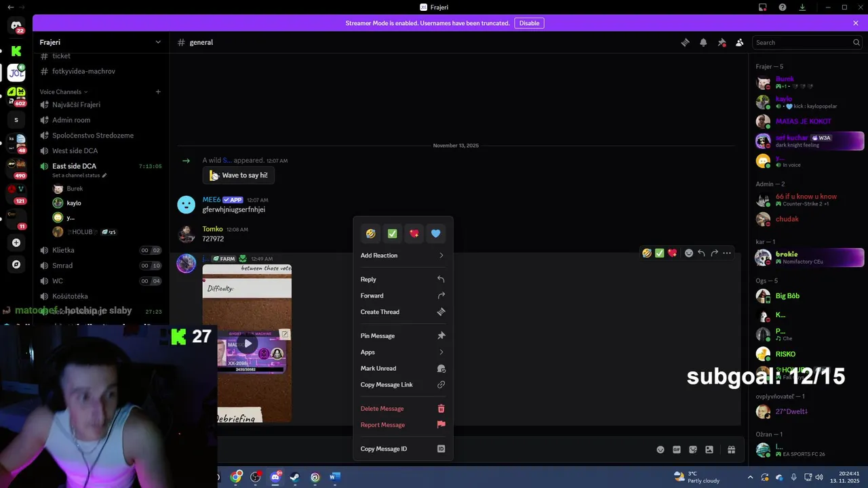Open member brokie in member list
This screenshot has width=868, height=488.
tap(810, 258)
